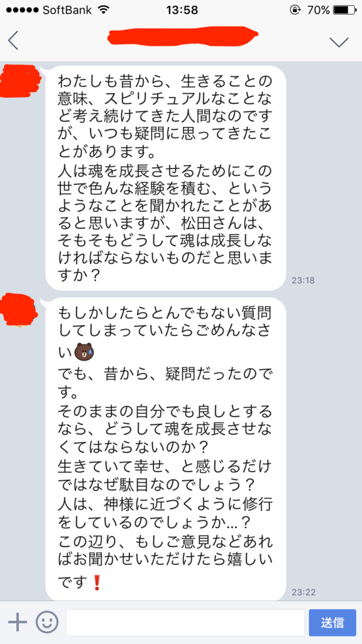Tap the 13:58 clock in status bar

tap(181, 10)
